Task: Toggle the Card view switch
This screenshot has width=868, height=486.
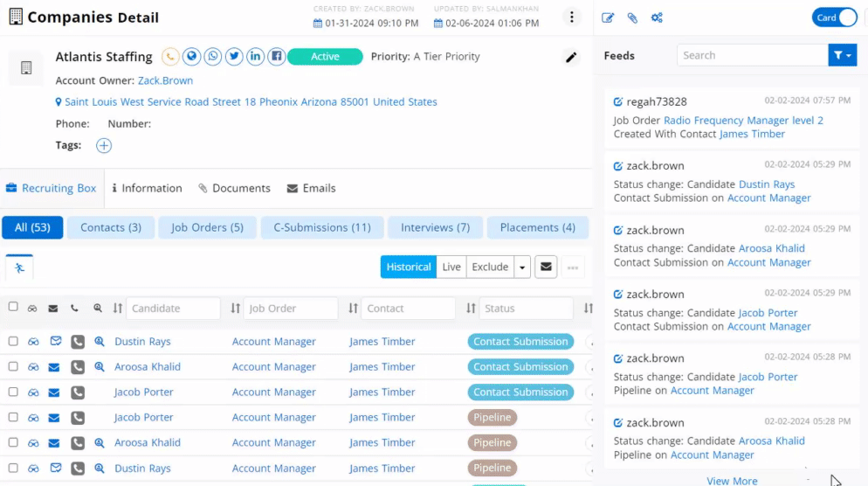Action: [834, 17]
